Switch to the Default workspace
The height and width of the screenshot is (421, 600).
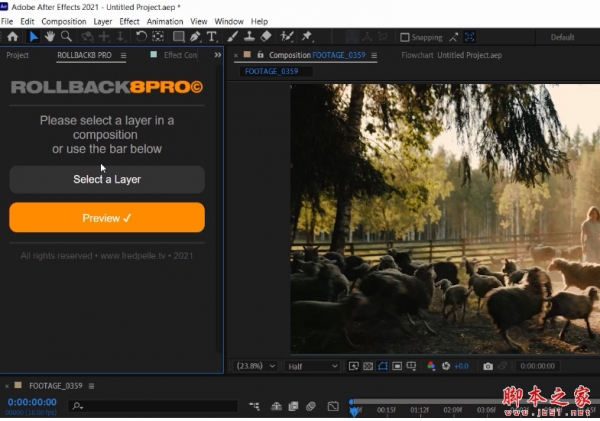[562, 37]
